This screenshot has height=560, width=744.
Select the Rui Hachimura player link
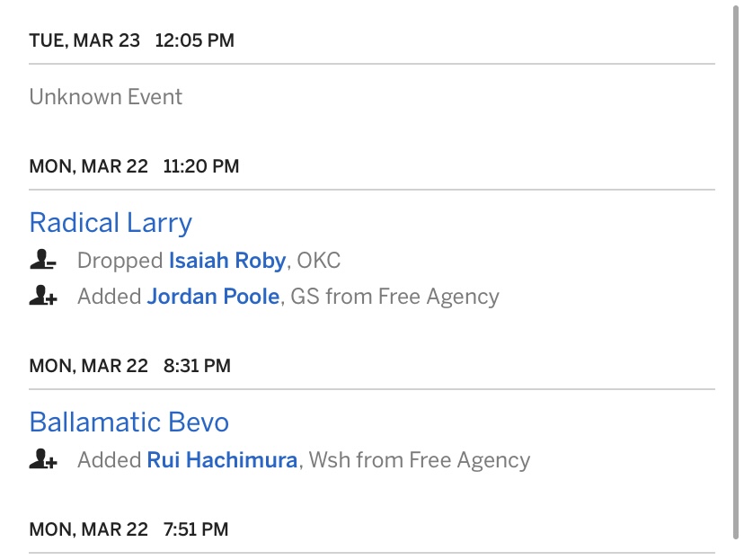click(x=222, y=461)
